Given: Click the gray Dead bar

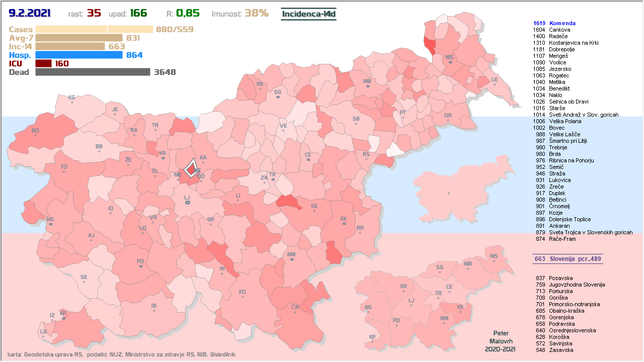Looking at the screenshot, I should click(x=93, y=72).
